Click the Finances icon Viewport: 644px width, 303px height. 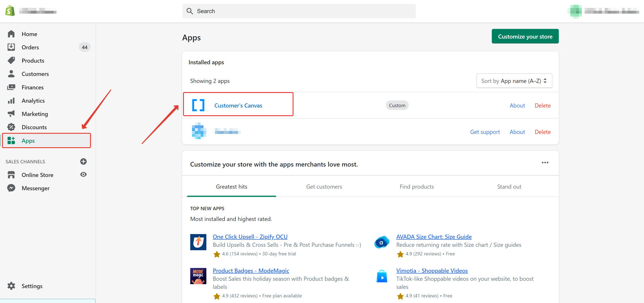tap(11, 87)
